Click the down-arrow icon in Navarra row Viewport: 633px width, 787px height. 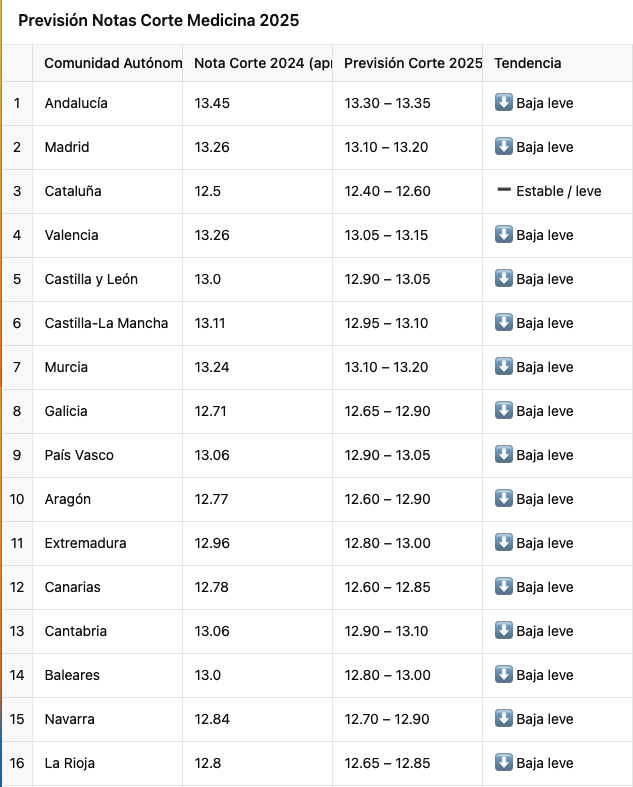click(x=503, y=718)
